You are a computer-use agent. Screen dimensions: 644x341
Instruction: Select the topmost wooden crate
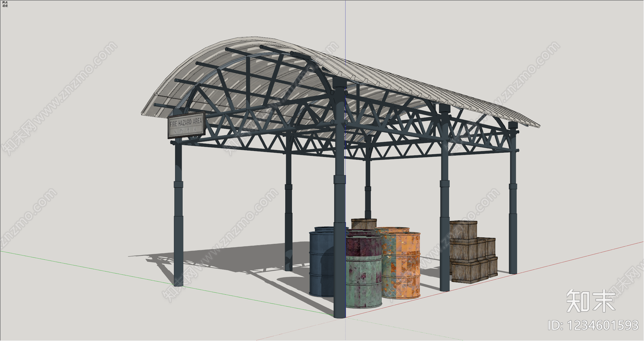coord(463,230)
